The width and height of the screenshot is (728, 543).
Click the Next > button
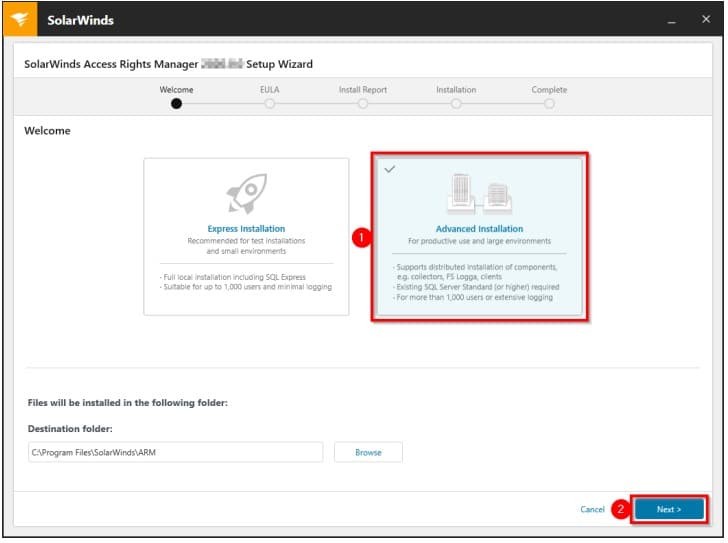(x=669, y=509)
